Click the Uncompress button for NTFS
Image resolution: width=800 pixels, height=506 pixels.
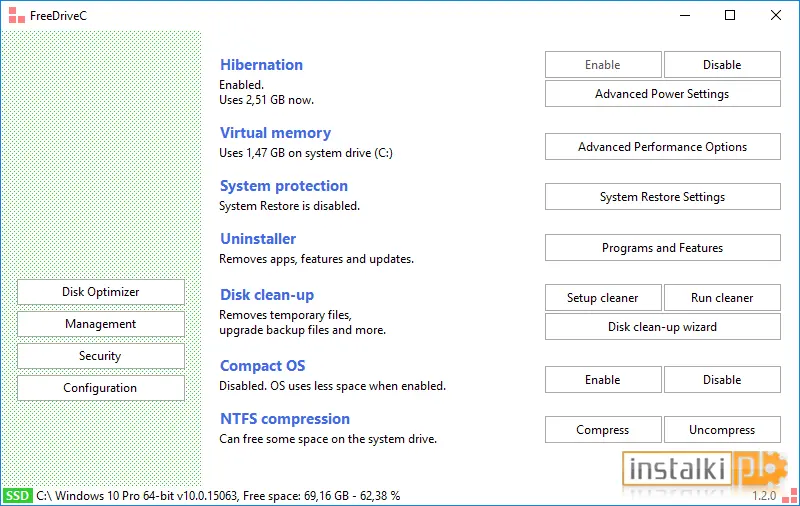(x=722, y=430)
